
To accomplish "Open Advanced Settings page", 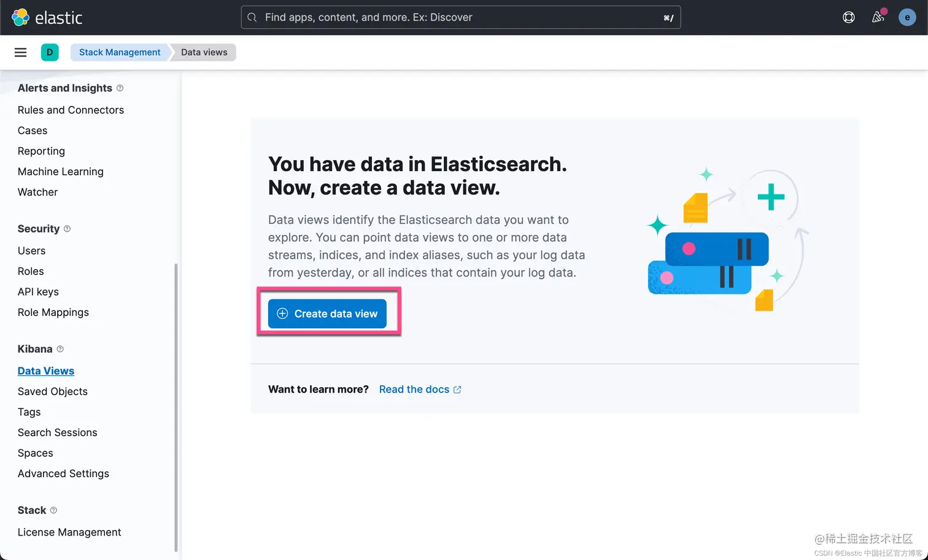I will pyautogui.click(x=63, y=474).
